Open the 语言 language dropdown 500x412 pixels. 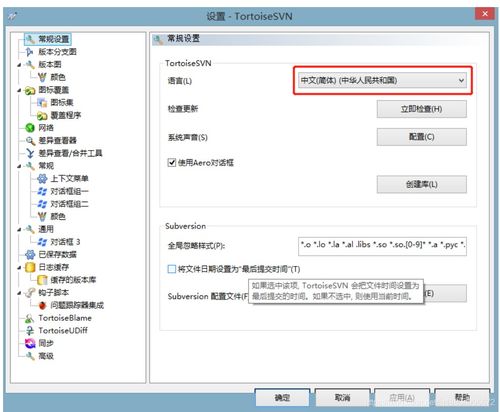tap(382, 80)
